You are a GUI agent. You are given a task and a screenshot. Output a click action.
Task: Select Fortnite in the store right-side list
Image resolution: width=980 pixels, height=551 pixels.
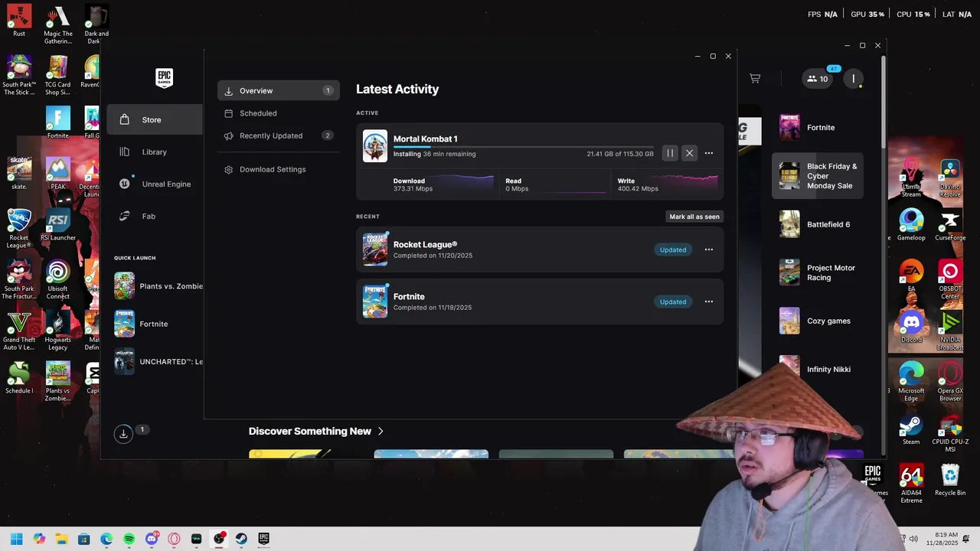818,128
